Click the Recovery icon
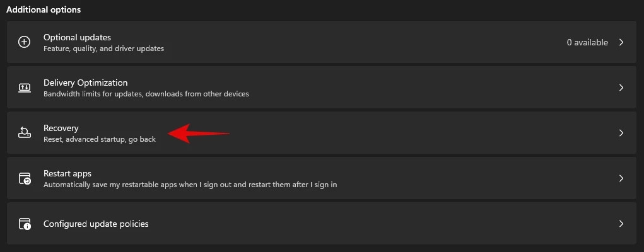The image size is (644, 252). pos(25,133)
